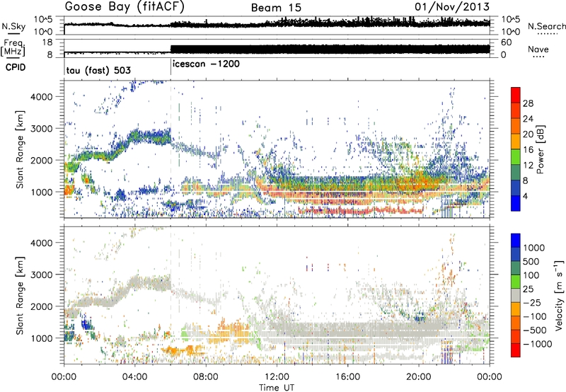Click the 'Freq. [MHz]' label
The image size is (566, 392).
pos(13,48)
